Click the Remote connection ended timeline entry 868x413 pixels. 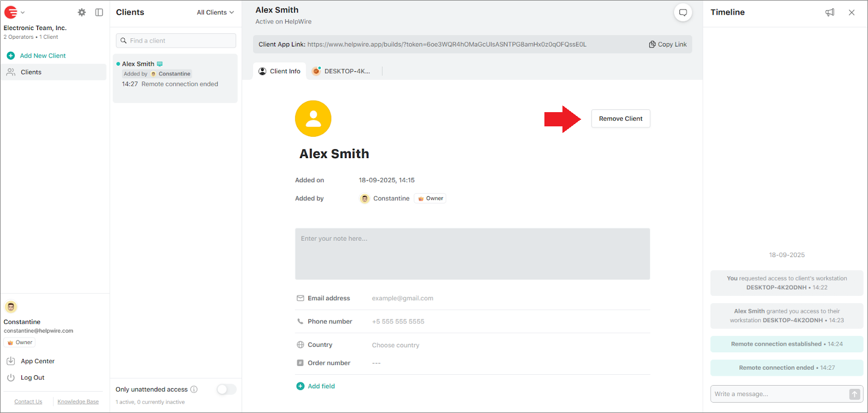[x=787, y=368]
